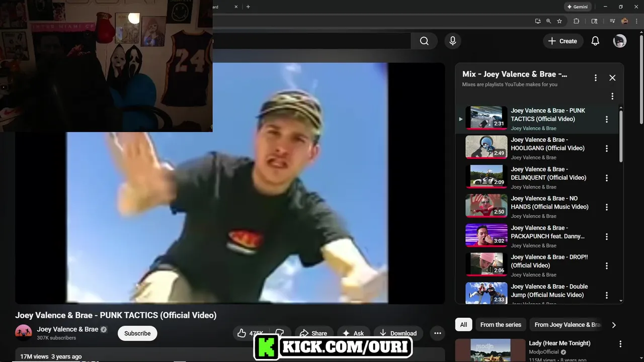The height and width of the screenshot is (362, 644).
Task: Download the video
Action: (x=398, y=333)
